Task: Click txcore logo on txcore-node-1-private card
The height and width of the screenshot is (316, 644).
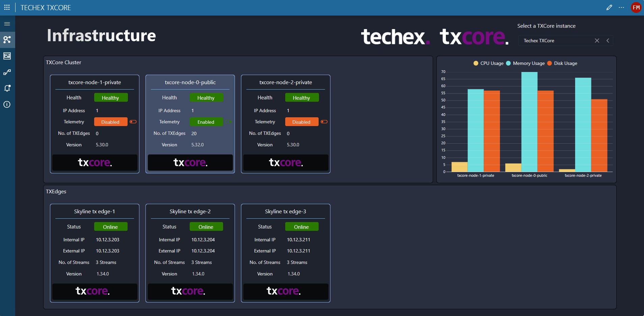Action: click(95, 163)
